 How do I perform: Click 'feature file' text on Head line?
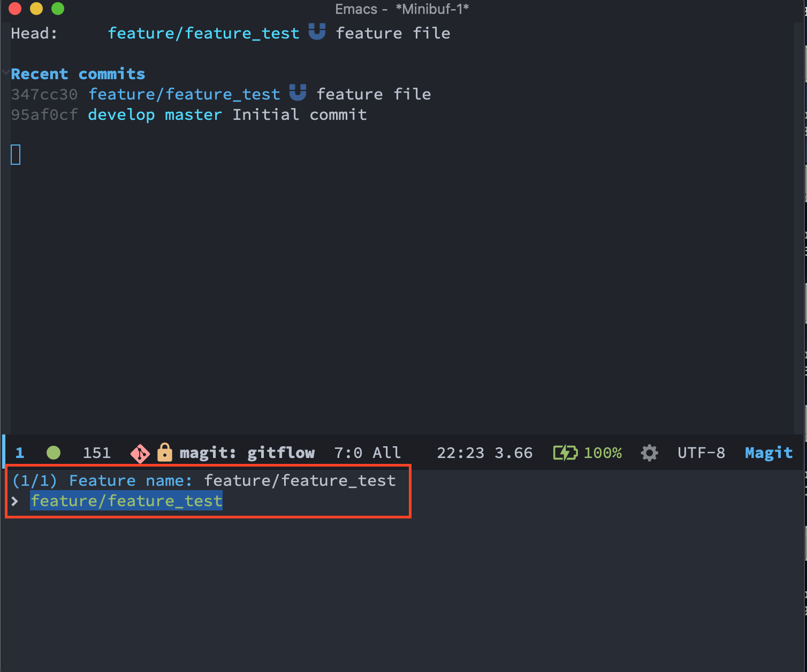(393, 33)
